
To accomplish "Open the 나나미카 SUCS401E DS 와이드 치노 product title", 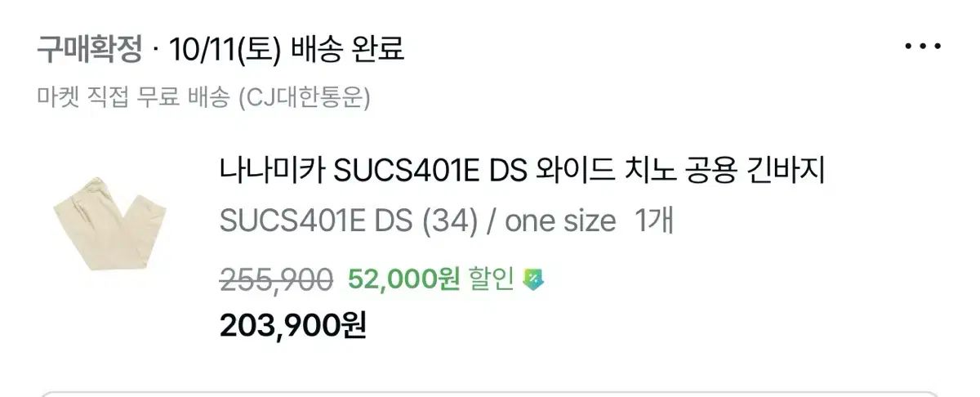I will pos(523,172).
